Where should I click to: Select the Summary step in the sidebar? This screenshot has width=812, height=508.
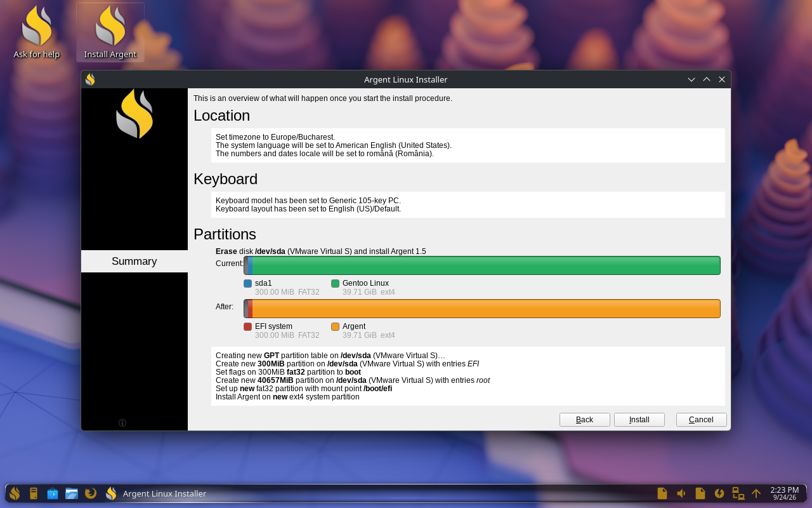click(134, 261)
